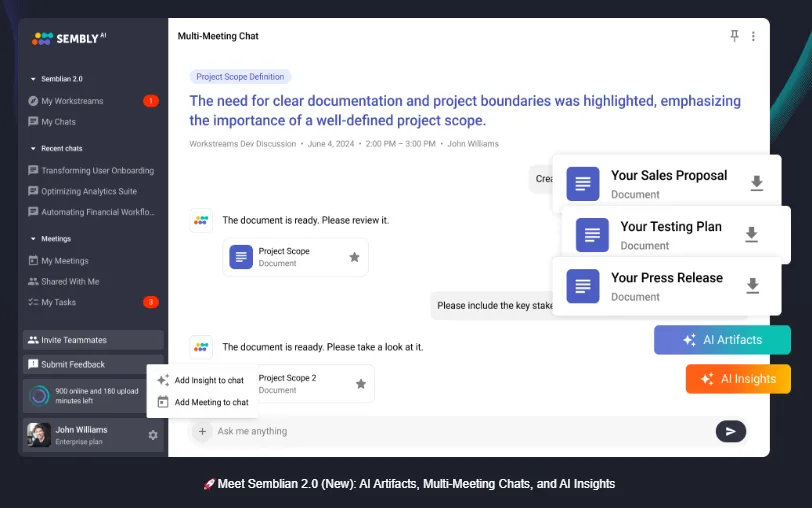This screenshot has width=812, height=508.
Task: Collapse the Semblian 2.0 section
Action: click(x=33, y=79)
